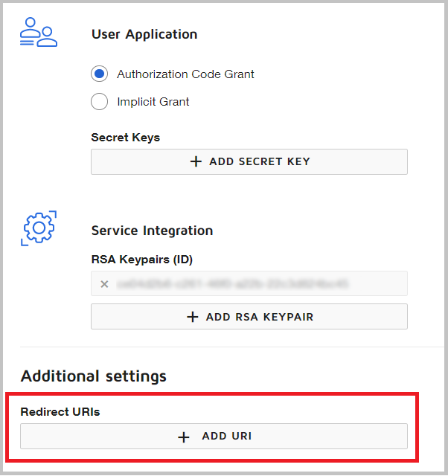The width and height of the screenshot is (448, 476).
Task: Click the Implicit Grant label text
Action: point(153,102)
